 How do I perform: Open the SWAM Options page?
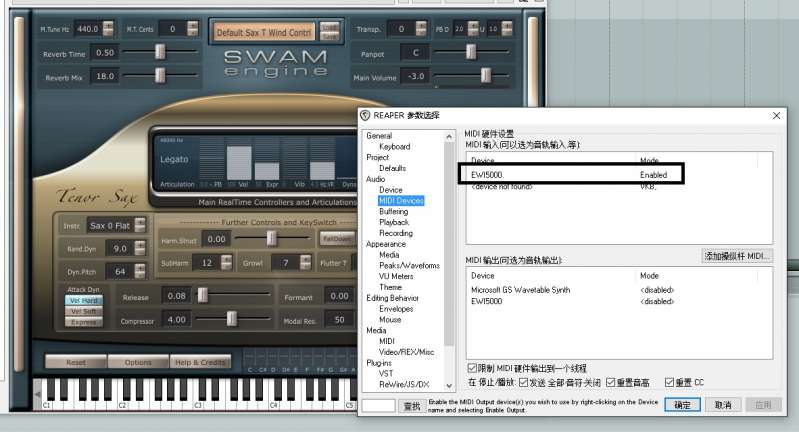(138, 362)
